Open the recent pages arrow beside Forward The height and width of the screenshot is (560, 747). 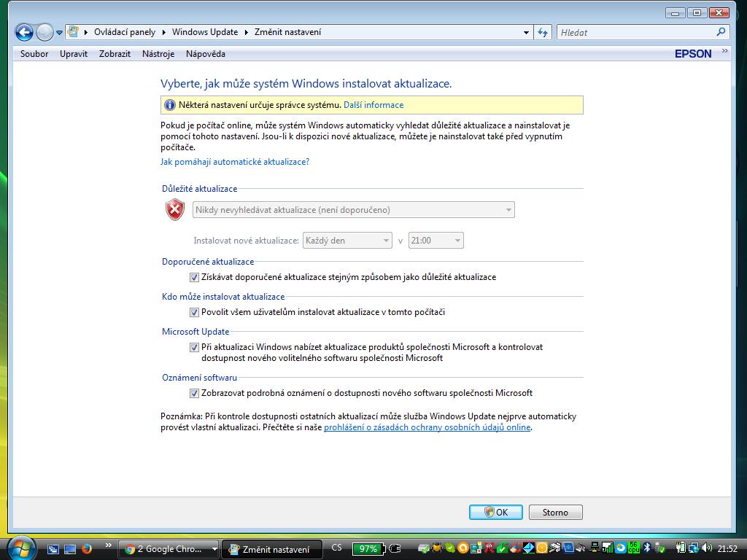pos(59,33)
